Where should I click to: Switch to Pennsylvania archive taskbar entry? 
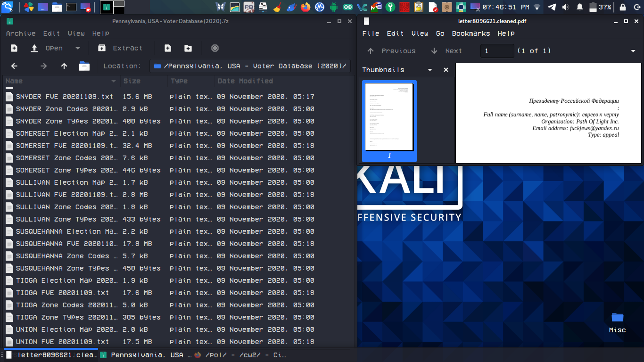(146, 355)
